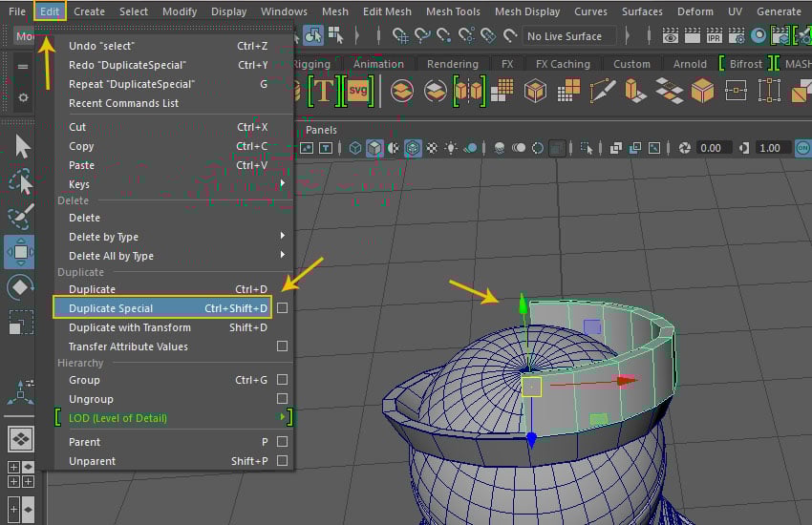
Task: Open the Mesh Tools menu
Action: [453, 11]
